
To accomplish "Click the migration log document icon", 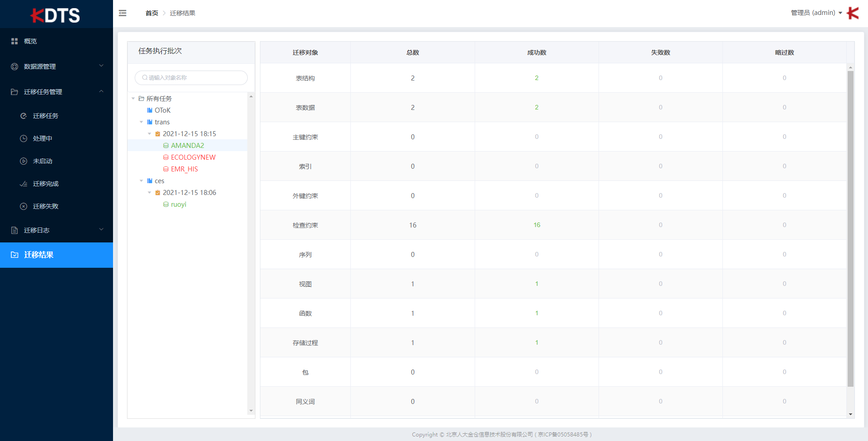I will coord(14,230).
